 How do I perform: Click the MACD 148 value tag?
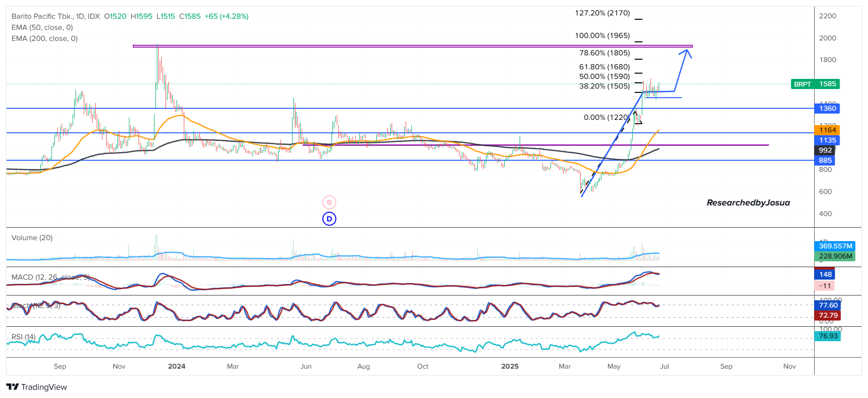(826, 274)
